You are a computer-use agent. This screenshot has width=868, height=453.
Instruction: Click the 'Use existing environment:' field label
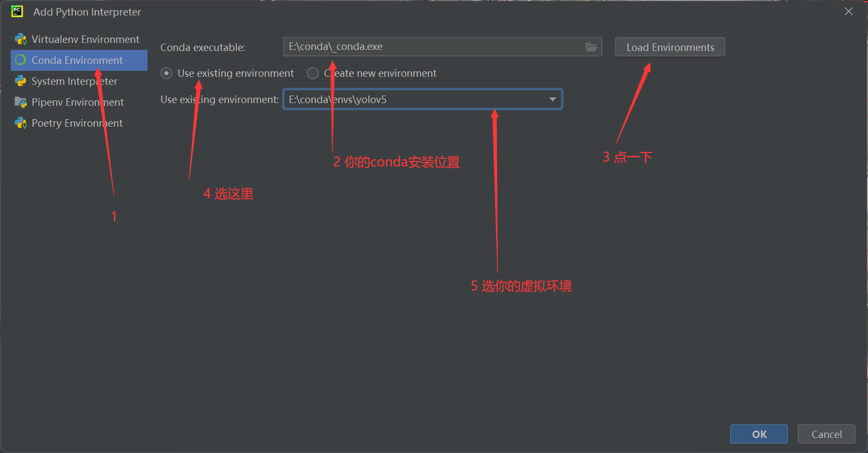tap(219, 99)
